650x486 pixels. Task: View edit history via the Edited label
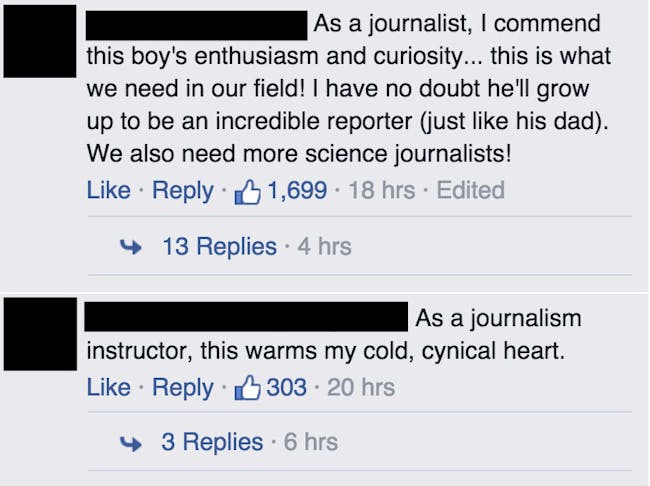click(471, 190)
